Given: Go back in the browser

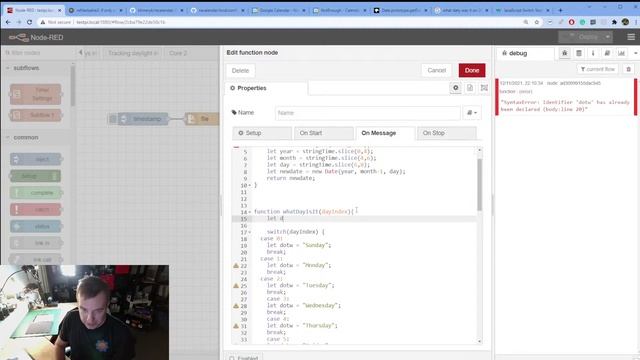Looking at the screenshot, I should click(x=8, y=22).
